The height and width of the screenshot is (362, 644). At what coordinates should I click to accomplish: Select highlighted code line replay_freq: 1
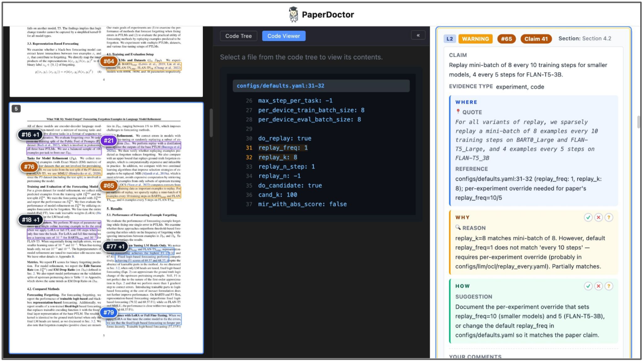(283, 148)
